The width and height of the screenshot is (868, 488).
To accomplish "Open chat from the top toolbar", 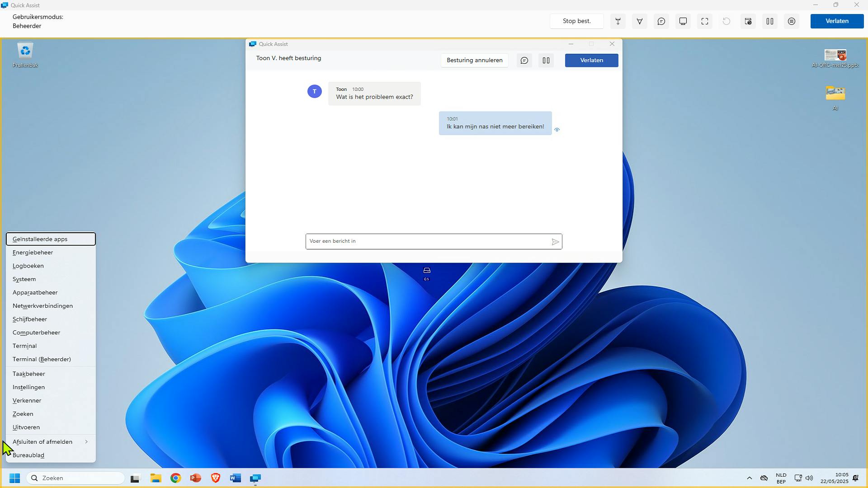I will (x=661, y=21).
